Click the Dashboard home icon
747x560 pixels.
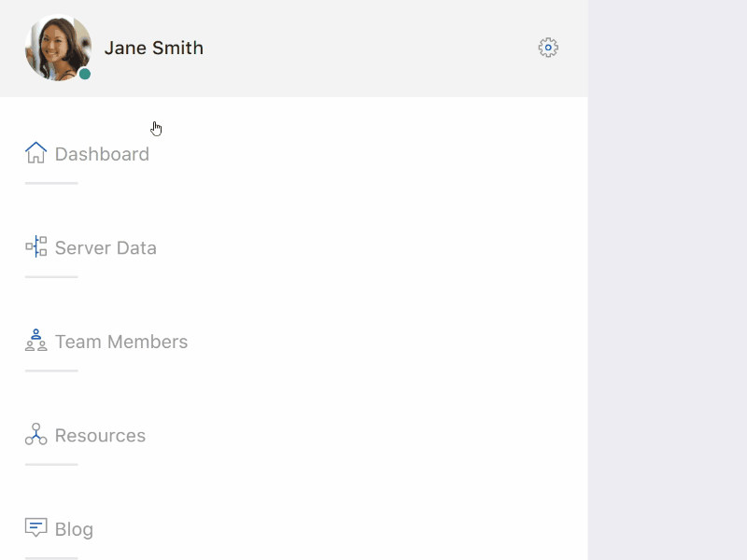pyautogui.click(x=35, y=153)
